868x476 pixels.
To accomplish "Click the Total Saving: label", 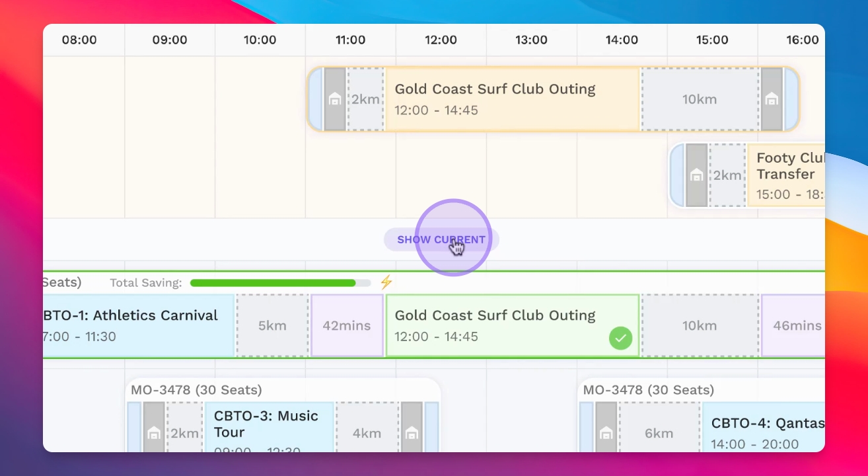I will pyautogui.click(x=146, y=283).
